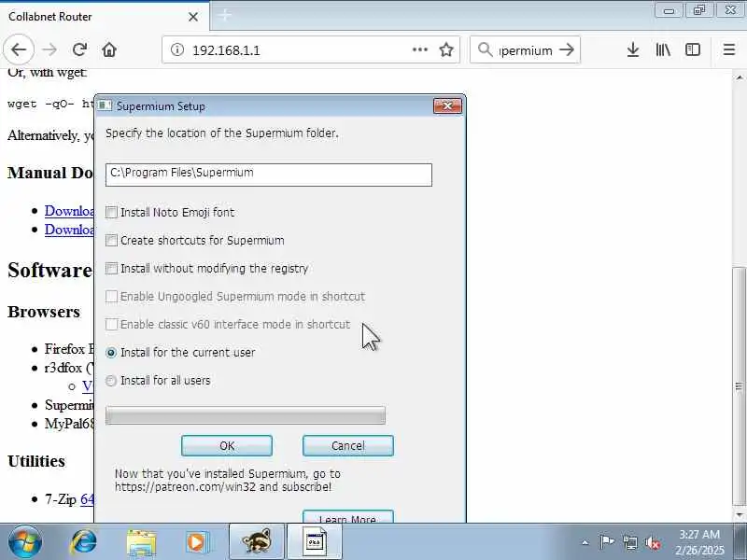Open a new browser tab
The height and width of the screenshot is (560, 747).
[x=225, y=16]
